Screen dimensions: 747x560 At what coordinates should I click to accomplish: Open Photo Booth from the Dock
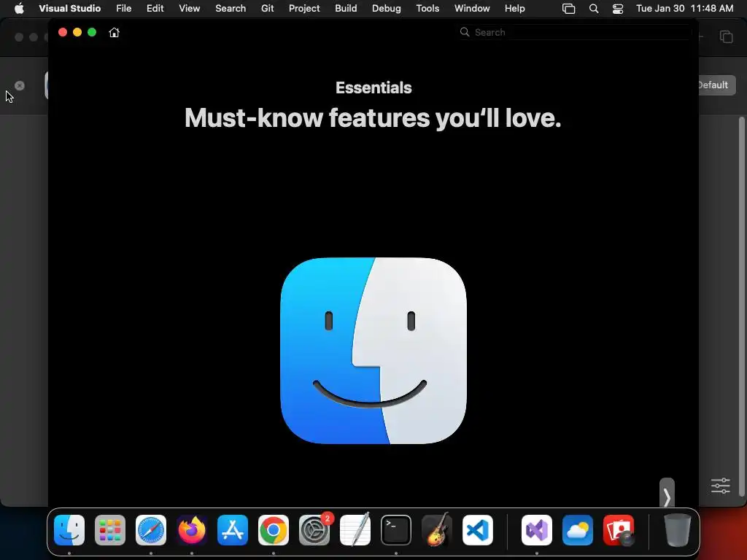619,530
